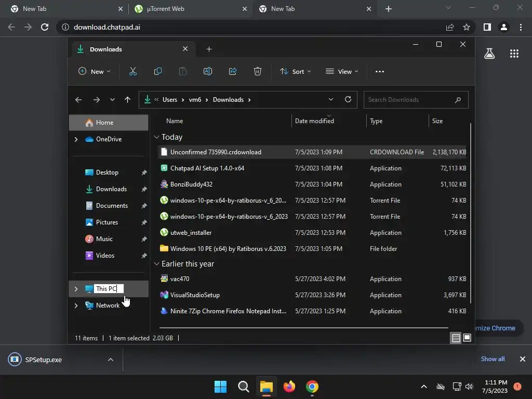Expand the Network tree node

click(76, 305)
